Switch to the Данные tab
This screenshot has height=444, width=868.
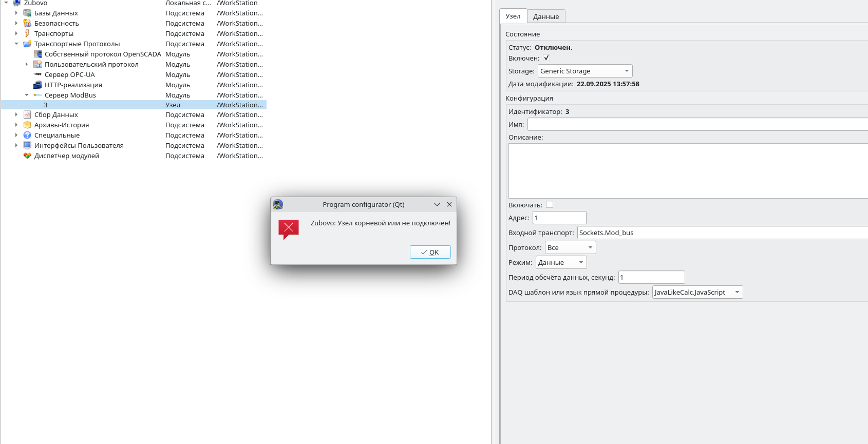tap(545, 16)
